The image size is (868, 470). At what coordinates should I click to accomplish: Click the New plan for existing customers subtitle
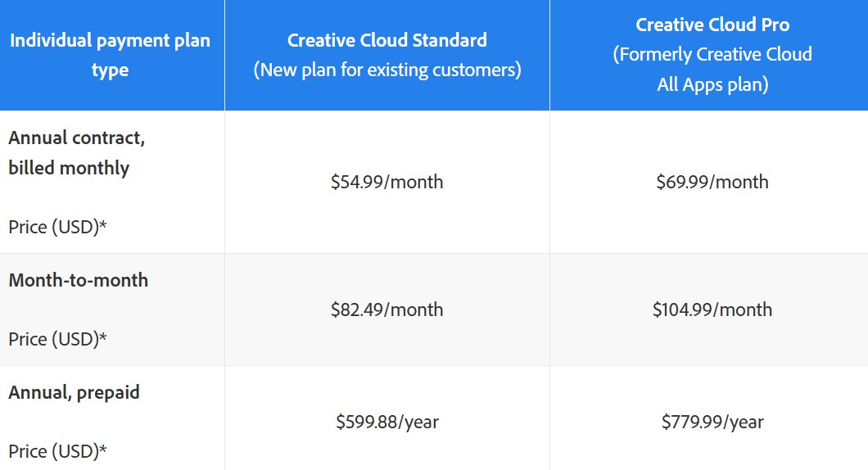[x=387, y=70]
